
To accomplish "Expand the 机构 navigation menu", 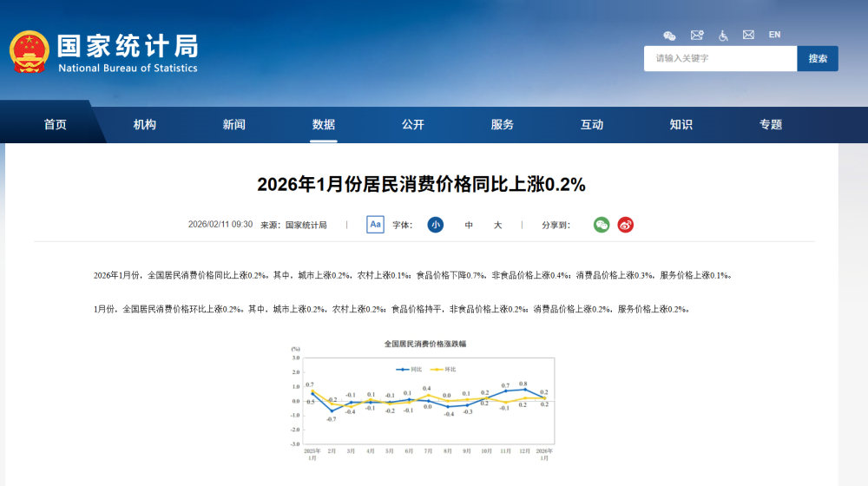I will pyautogui.click(x=145, y=125).
